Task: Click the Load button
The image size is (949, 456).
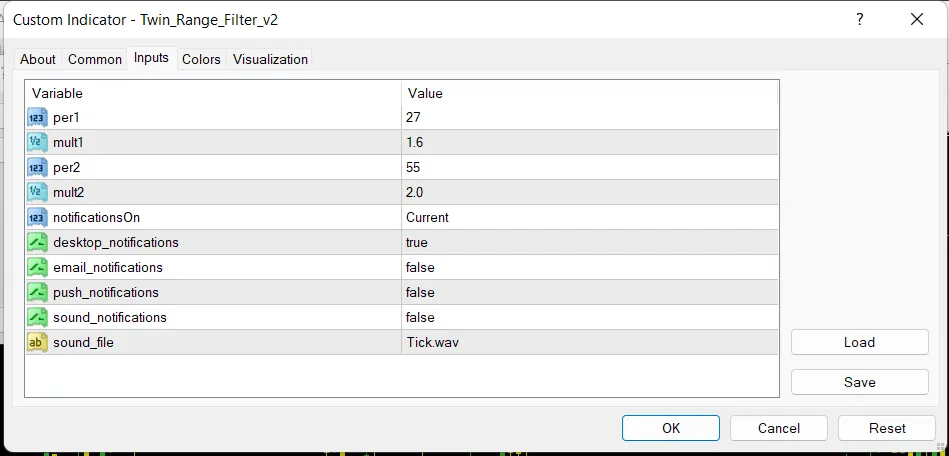Action: [859, 342]
